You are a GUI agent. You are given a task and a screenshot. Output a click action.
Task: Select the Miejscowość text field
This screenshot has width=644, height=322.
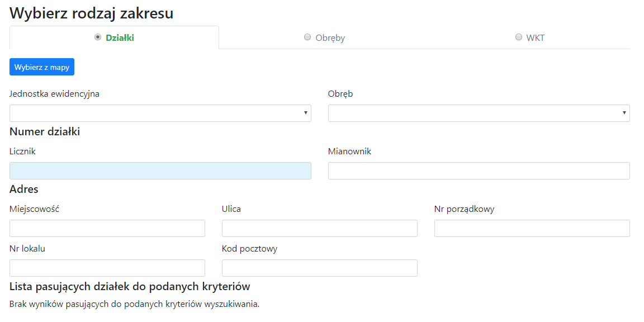point(107,228)
